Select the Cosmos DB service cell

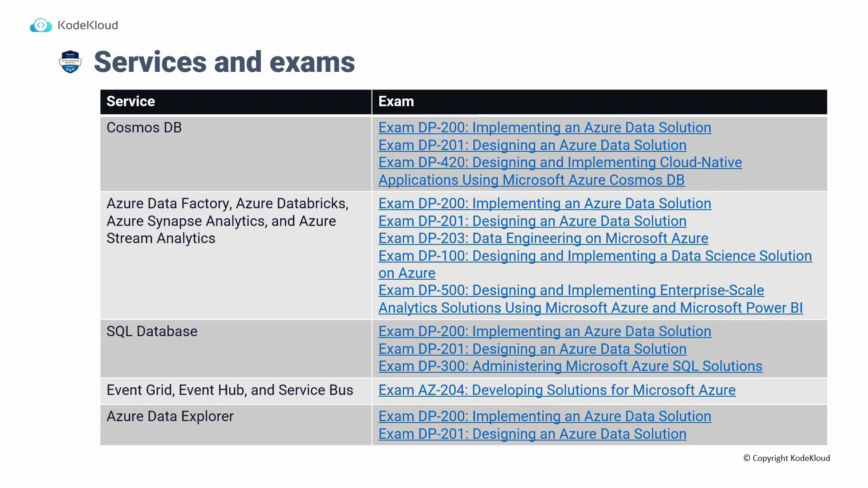point(144,128)
